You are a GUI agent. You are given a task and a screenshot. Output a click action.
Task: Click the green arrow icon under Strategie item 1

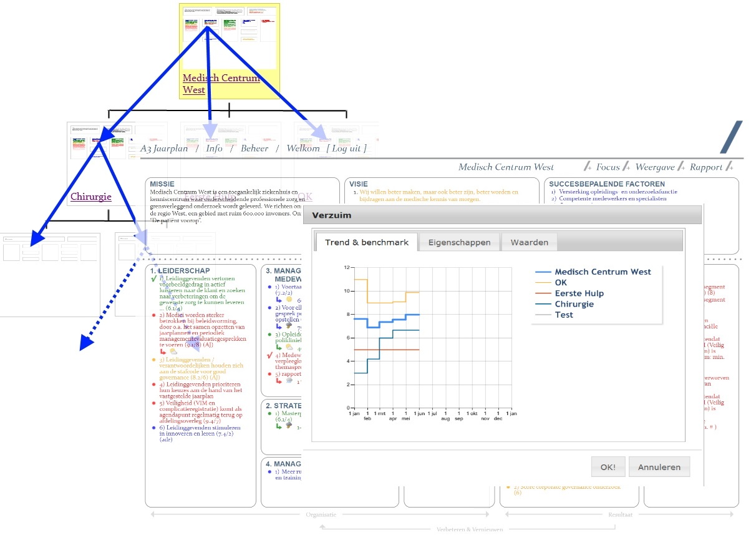[x=278, y=427]
